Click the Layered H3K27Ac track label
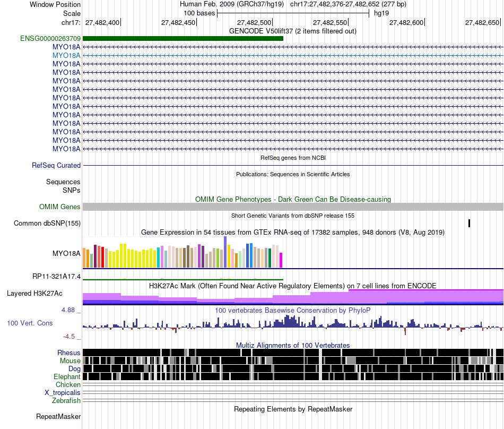This screenshot has height=429, width=504. click(34, 293)
